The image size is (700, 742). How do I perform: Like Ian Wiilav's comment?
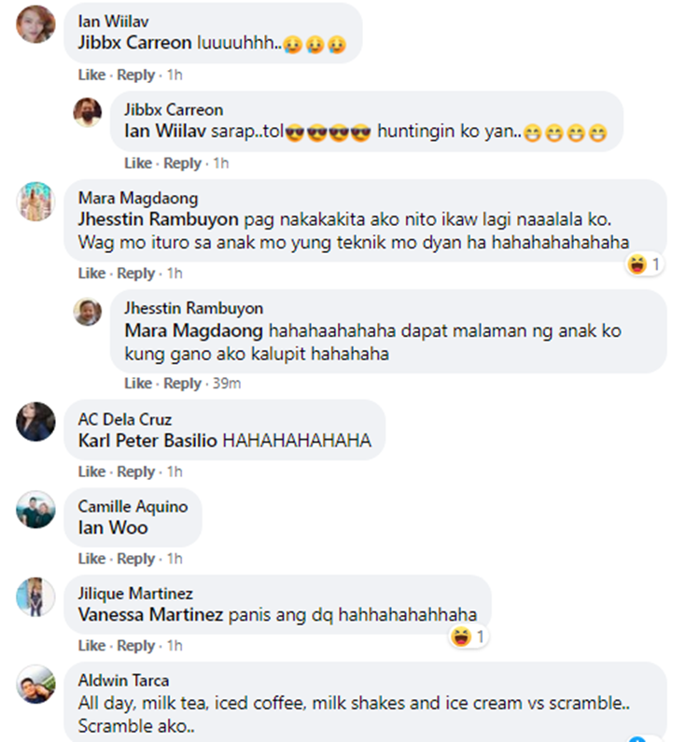91,75
